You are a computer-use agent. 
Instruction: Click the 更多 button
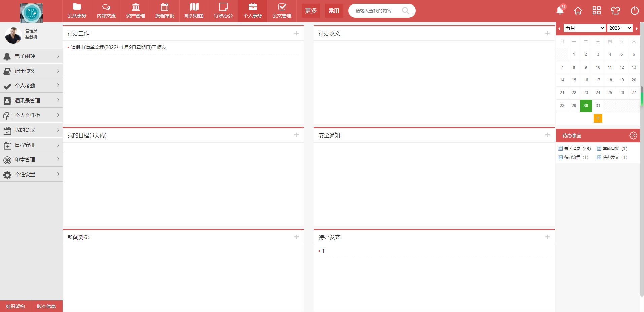click(311, 11)
